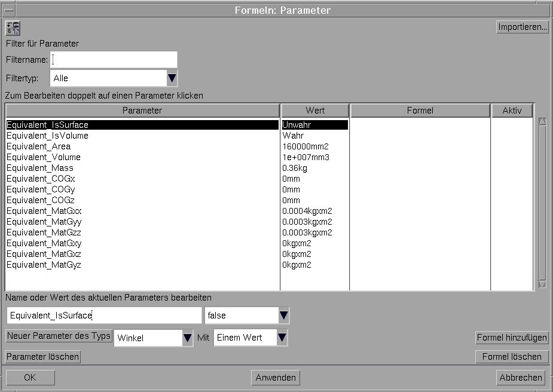
Task: Cancel with the Abbrechen button
Action: tap(521, 377)
